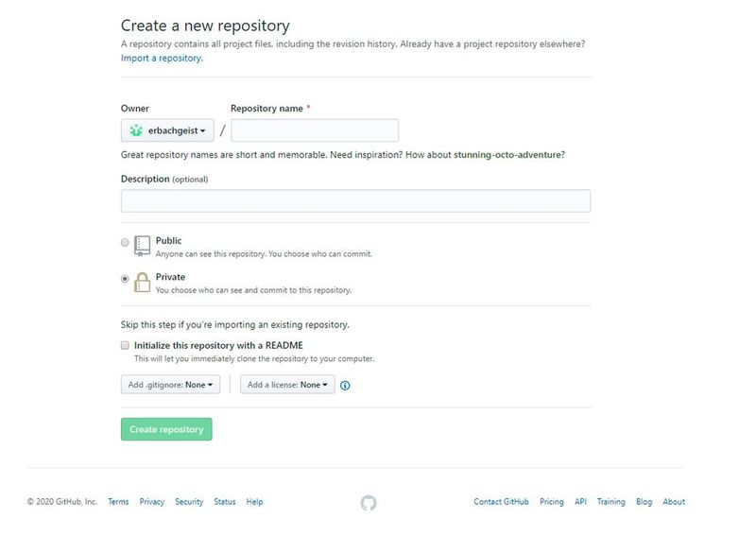Click the Initialize this repository with a README label
The height and width of the screenshot is (536, 756).
tap(218, 345)
